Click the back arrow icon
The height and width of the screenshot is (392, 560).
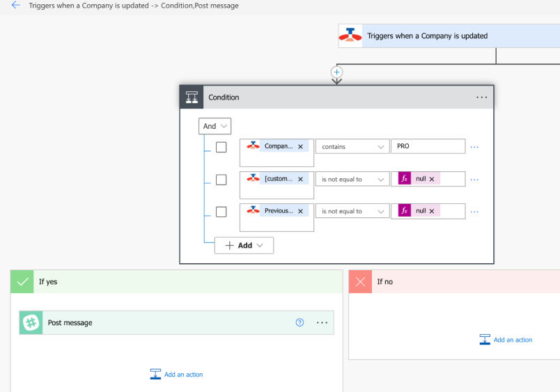point(15,6)
